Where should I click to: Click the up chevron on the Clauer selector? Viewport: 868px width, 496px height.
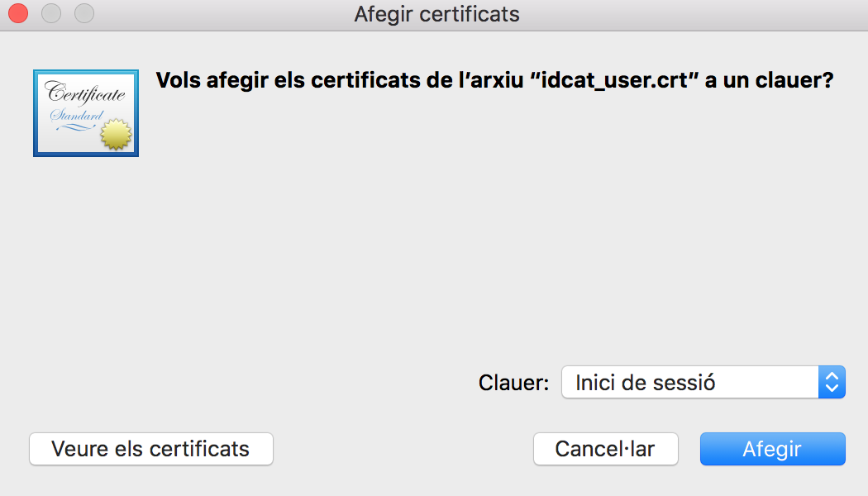point(832,376)
